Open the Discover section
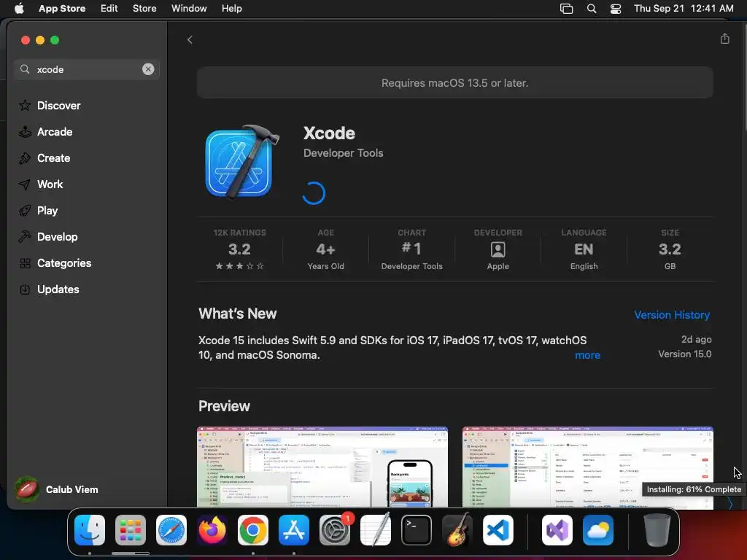 50,105
